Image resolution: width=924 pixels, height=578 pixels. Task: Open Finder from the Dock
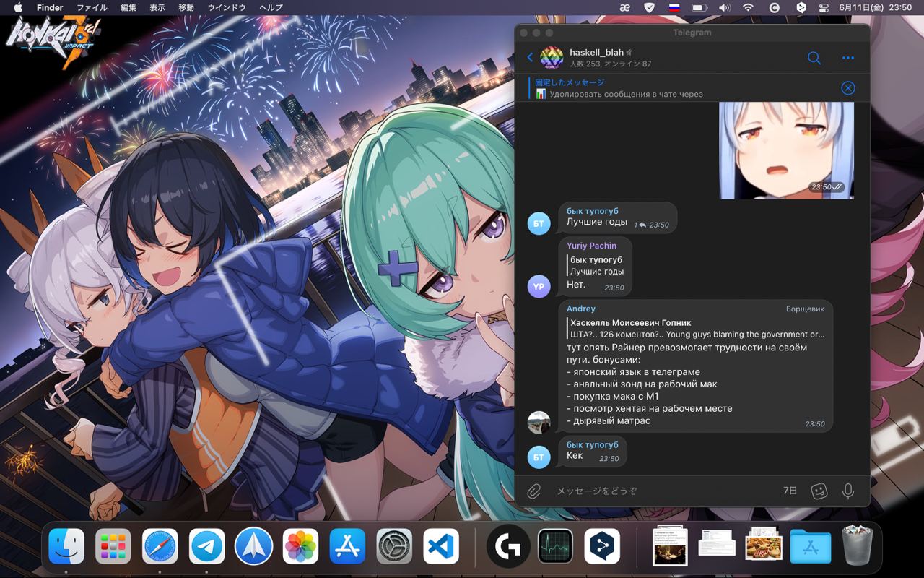tap(66, 546)
